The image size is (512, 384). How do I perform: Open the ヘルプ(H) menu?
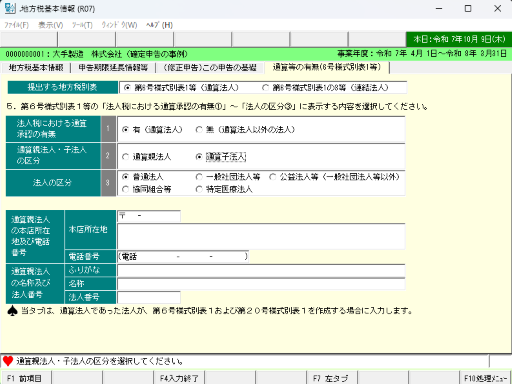159,25
